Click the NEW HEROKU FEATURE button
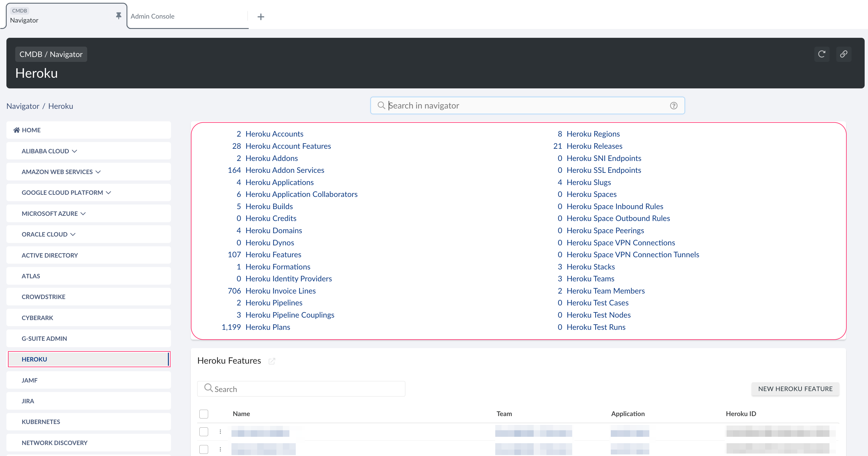This screenshot has height=456, width=868. point(795,389)
